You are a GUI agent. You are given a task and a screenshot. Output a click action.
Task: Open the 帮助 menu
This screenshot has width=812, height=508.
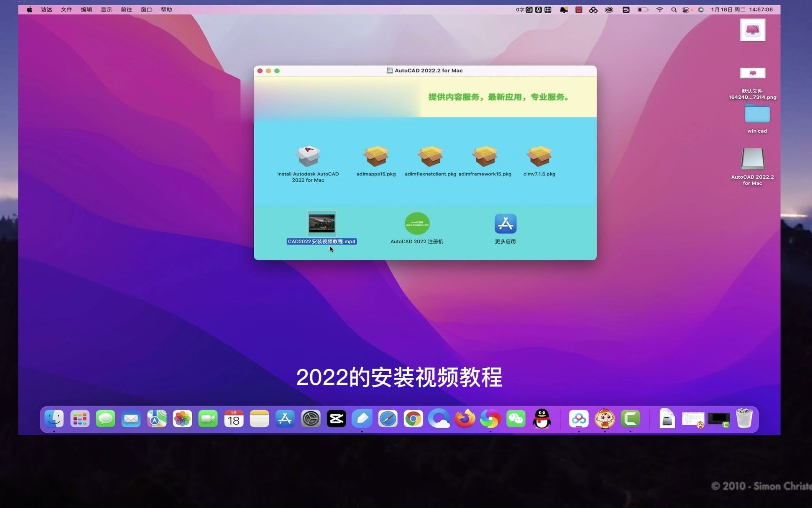[166, 9]
